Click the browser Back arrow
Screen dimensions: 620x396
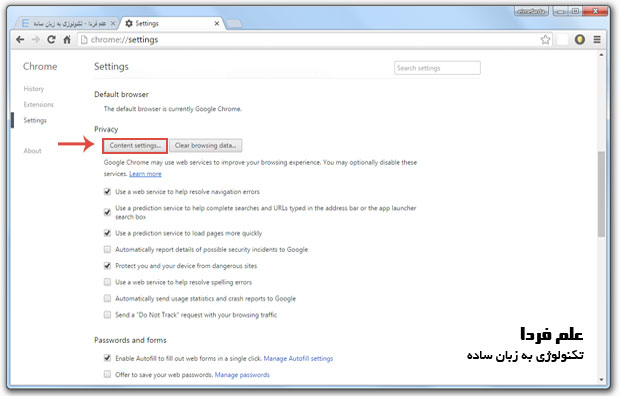point(20,40)
